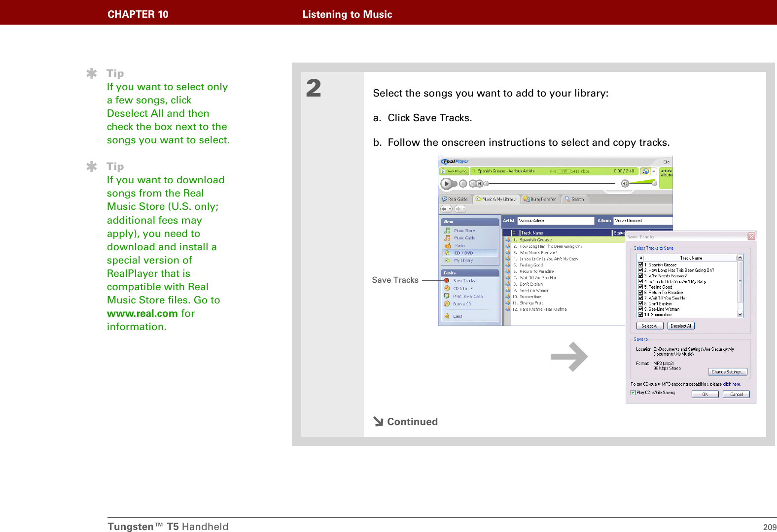Expand the CD Info dropdown arrow

[472, 289]
